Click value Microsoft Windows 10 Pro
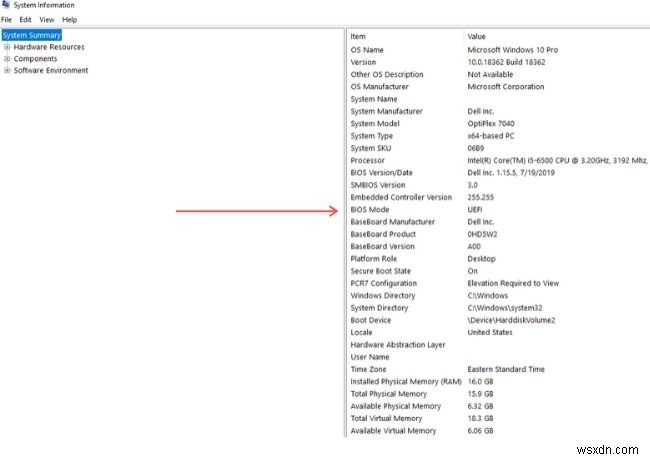 pos(512,50)
